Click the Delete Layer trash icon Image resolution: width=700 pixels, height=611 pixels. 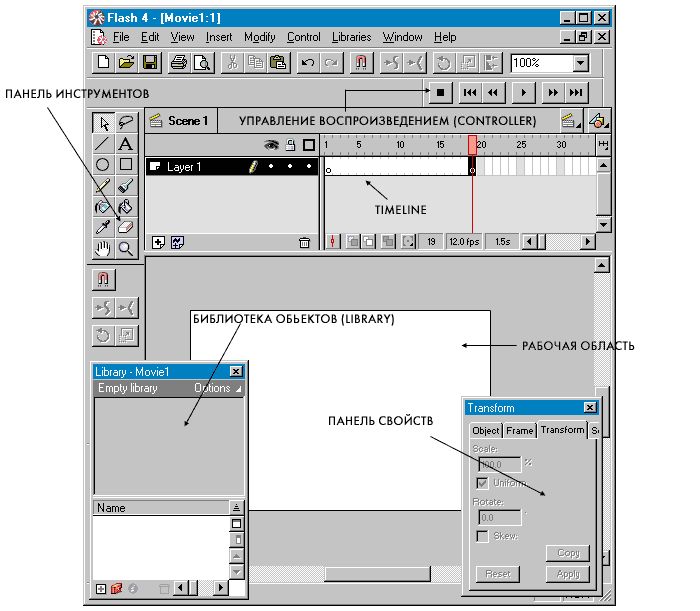pyautogui.click(x=304, y=243)
